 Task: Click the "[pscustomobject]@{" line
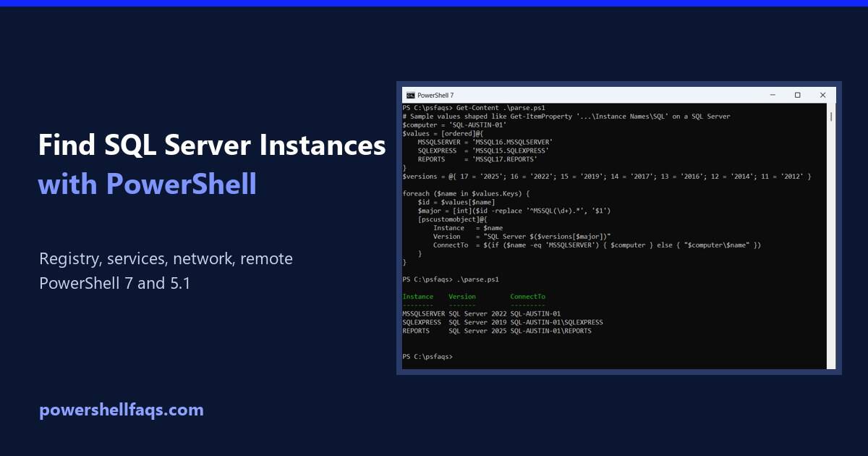(x=453, y=219)
